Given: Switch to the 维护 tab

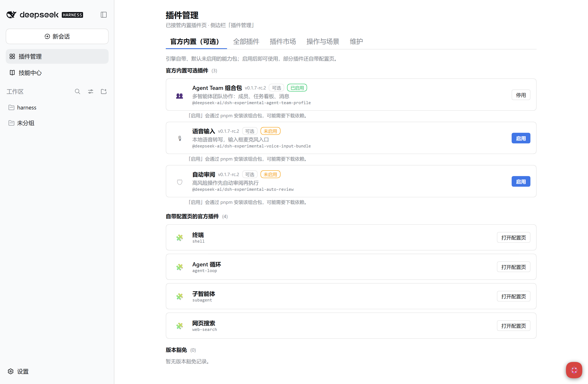Looking at the screenshot, I should coord(356,41).
